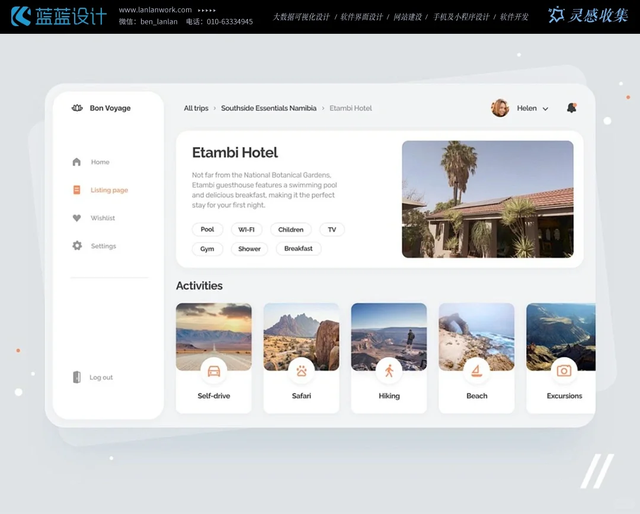Expand the Helen user dropdown arrow
The height and width of the screenshot is (514, 640).
click(545, 109)
